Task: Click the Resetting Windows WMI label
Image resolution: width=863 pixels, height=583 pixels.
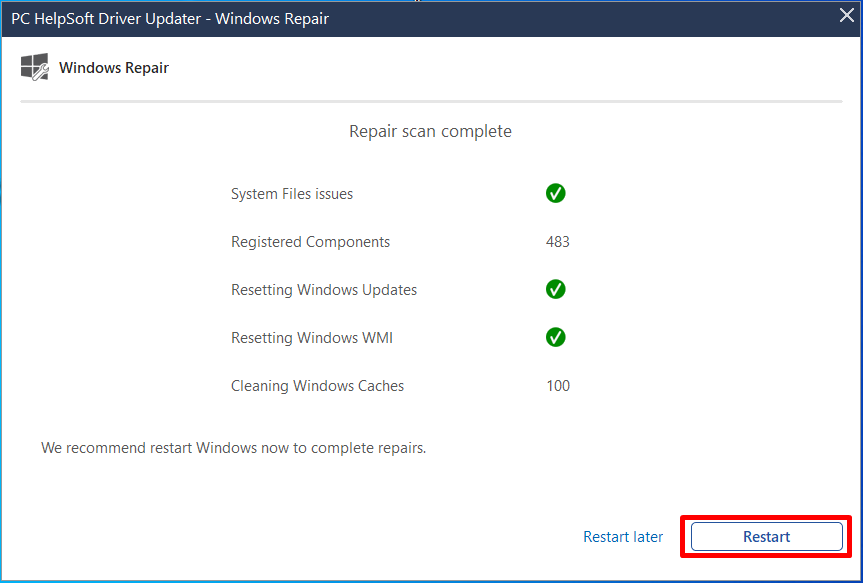Action: point(312,337)
